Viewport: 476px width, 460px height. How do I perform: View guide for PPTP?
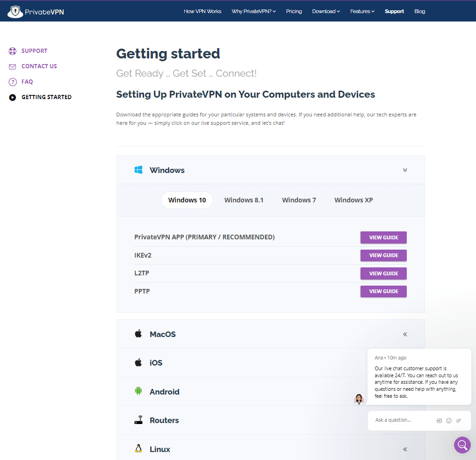click(x=383, y=291)
